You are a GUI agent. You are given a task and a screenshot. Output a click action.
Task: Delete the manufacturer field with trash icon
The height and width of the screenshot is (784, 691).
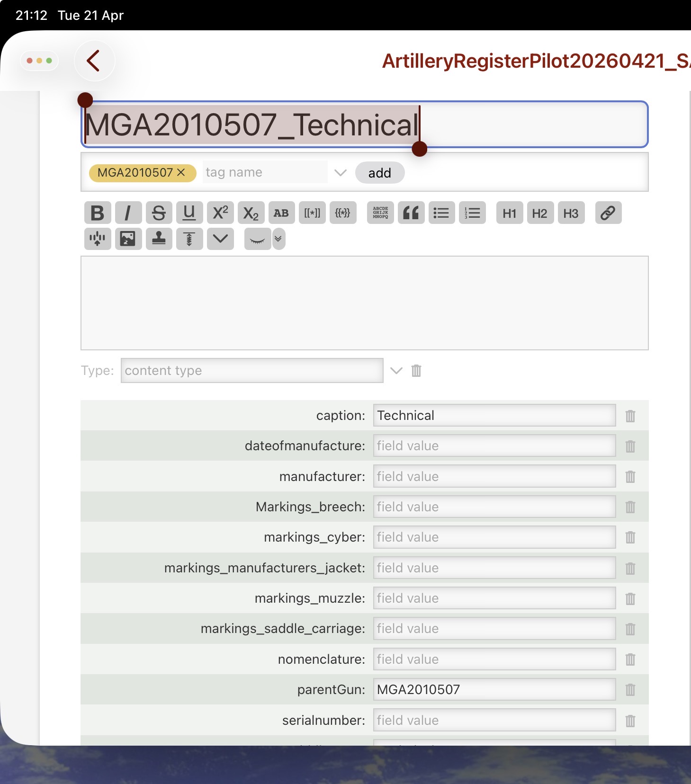[x=630, y=477]
